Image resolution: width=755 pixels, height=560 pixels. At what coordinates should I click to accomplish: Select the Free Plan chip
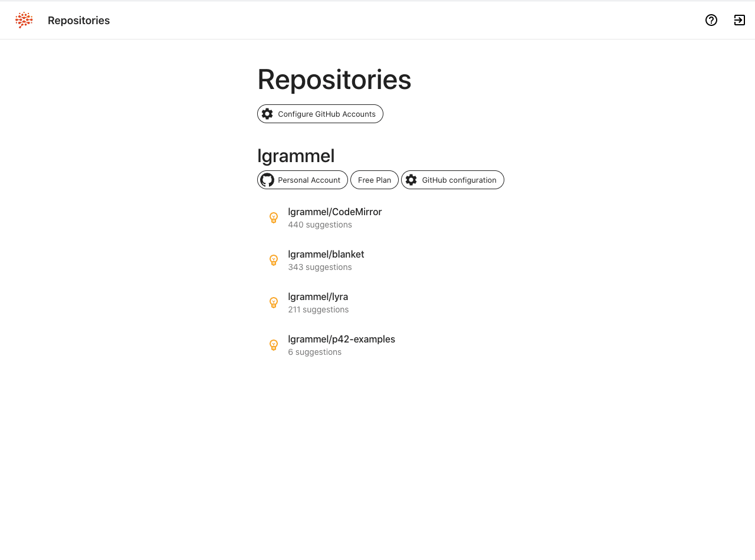[x=375, y=180]
